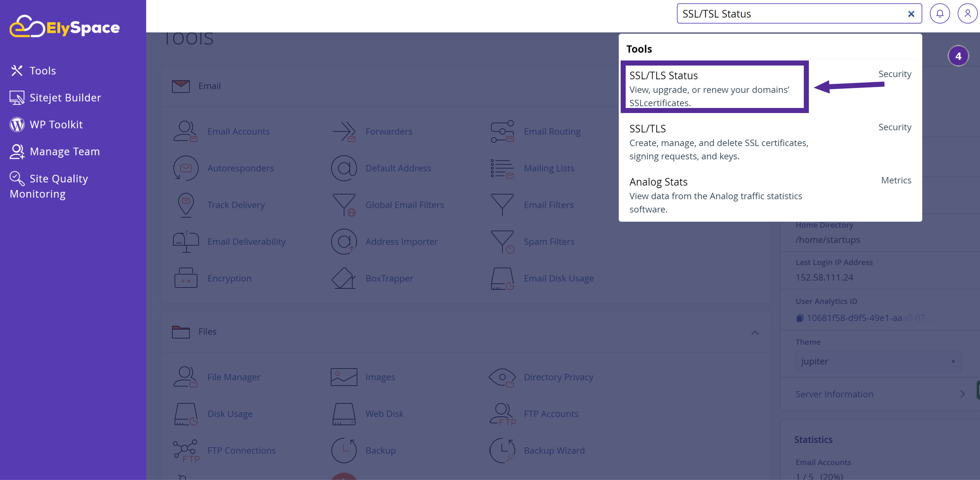
Task: Expand the Server Information section
Action: (x=965, y=394)
